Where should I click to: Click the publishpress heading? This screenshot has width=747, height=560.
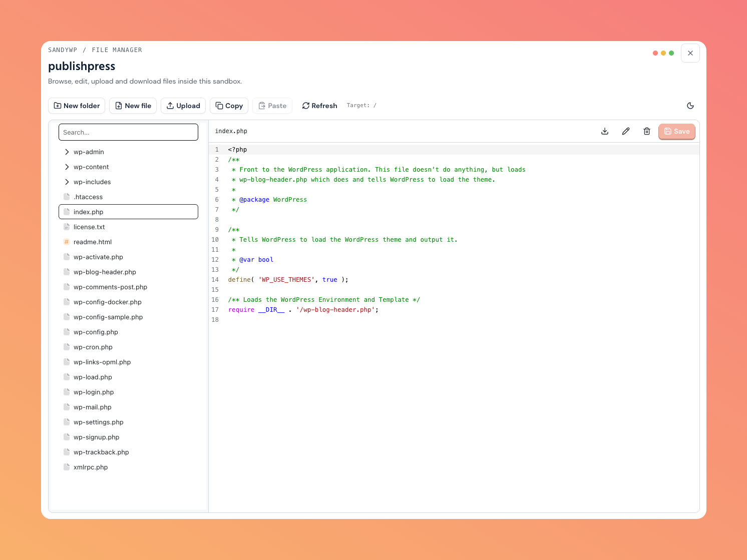pyautogui.click(x=82, y=66)
